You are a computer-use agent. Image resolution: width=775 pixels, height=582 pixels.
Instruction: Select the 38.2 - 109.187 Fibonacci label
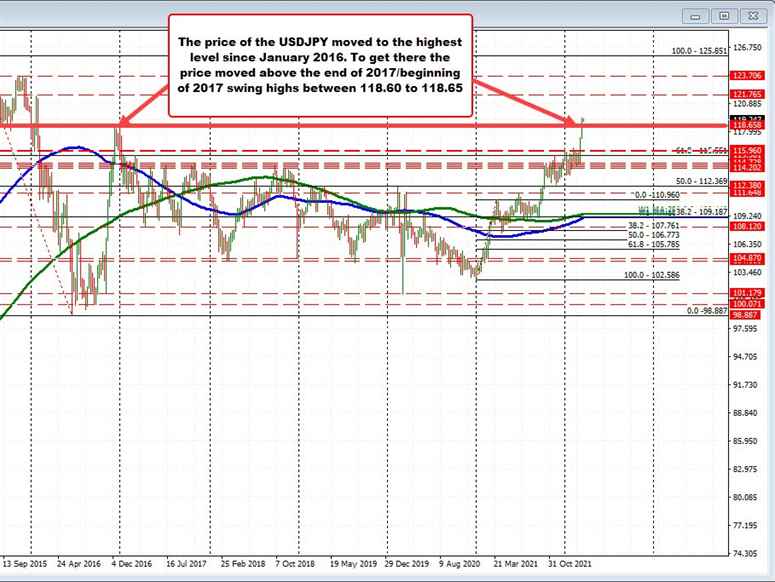[701, 212]
